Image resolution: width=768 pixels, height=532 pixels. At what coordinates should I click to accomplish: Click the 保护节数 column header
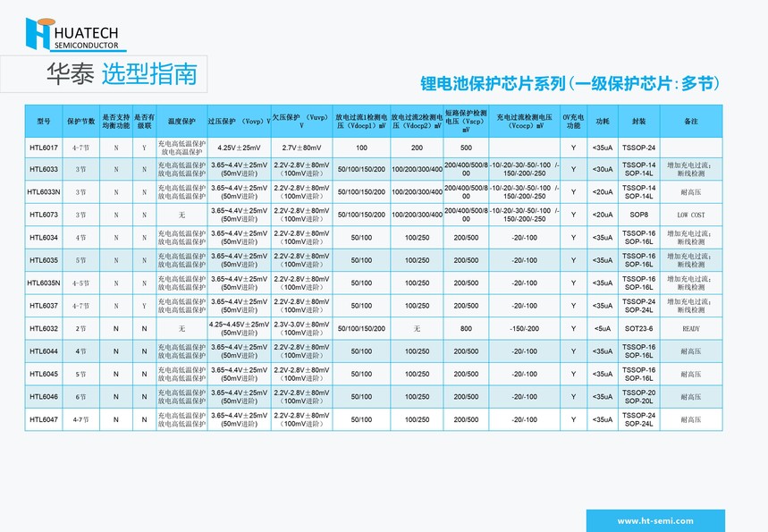click(80, 121)
